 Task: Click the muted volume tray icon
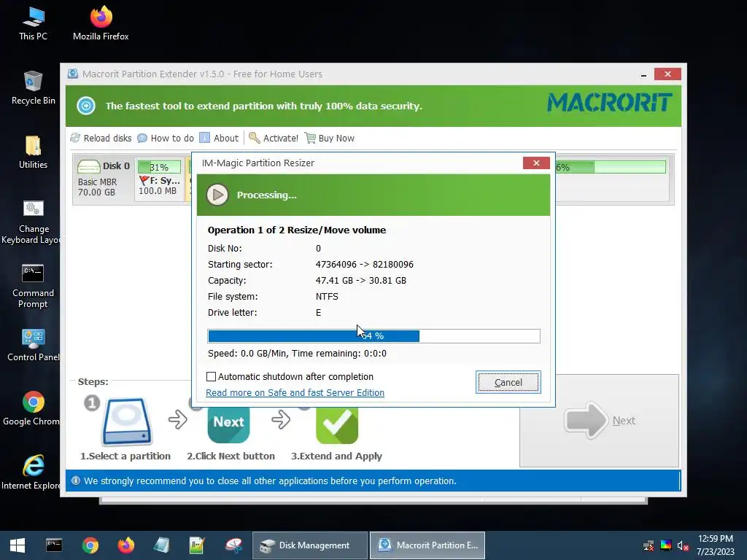683,545
